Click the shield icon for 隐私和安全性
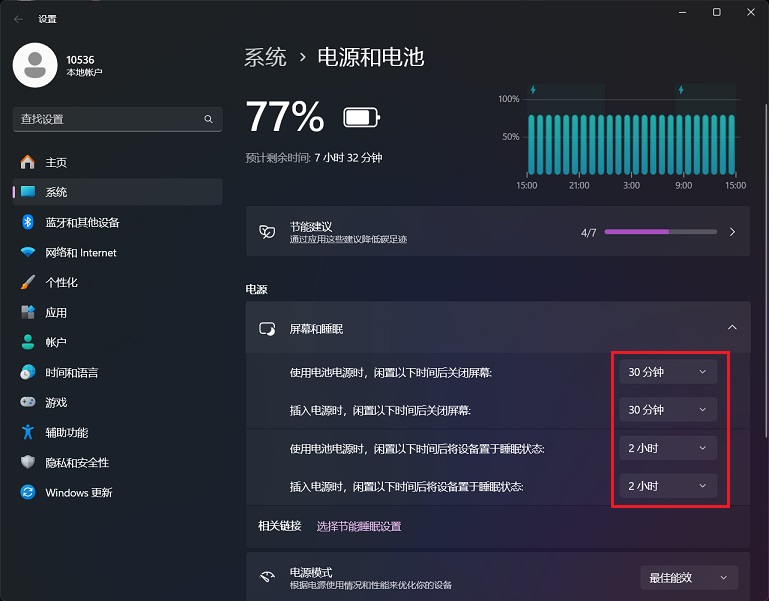Image resolution: width=769 pixels, height=601 pixels. pyautogui.click(x=28, y=462)
